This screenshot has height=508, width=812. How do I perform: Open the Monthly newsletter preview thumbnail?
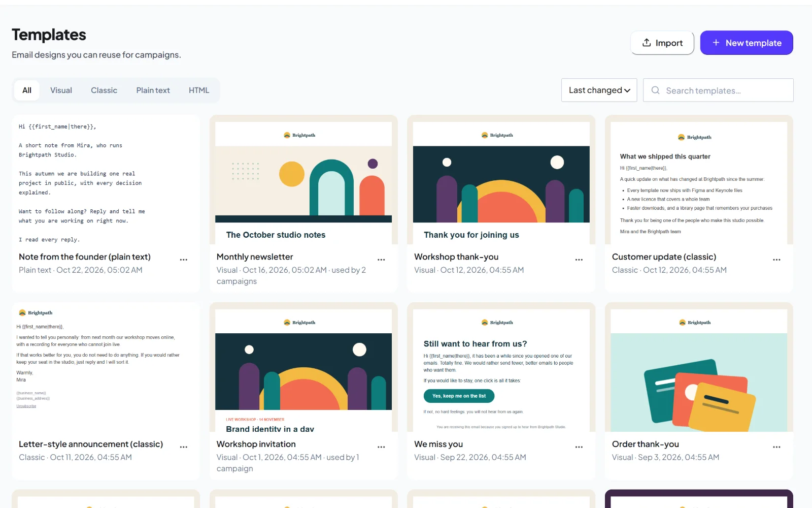coord(303,180)
